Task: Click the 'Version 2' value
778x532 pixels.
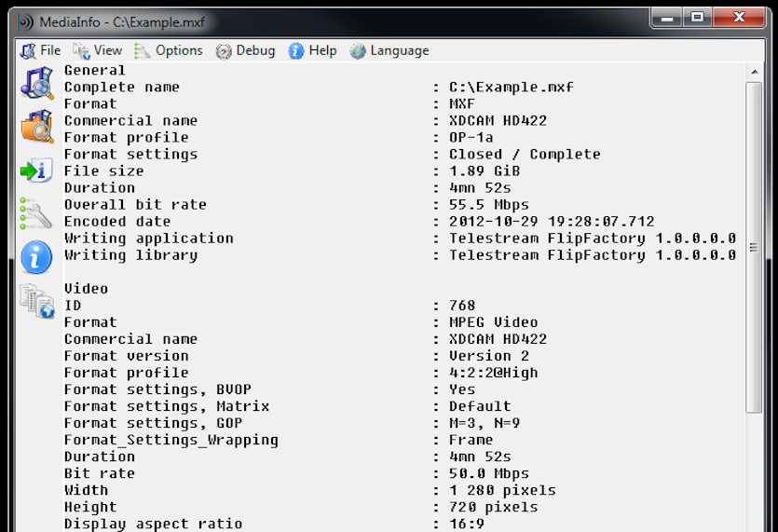Action: click(489, 356)
